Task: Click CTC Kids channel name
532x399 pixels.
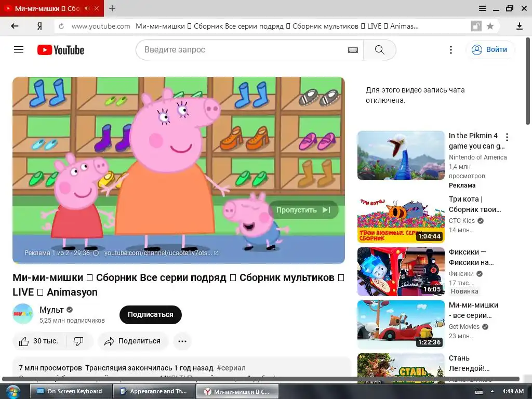Action: (462, 220)
